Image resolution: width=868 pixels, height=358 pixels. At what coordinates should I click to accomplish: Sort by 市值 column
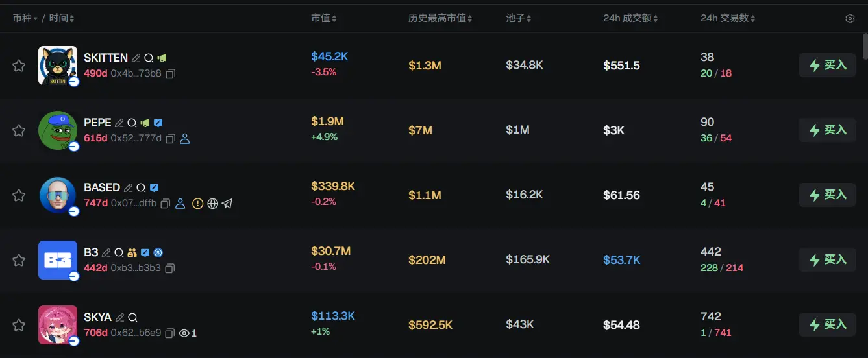[x=323, y=19]
